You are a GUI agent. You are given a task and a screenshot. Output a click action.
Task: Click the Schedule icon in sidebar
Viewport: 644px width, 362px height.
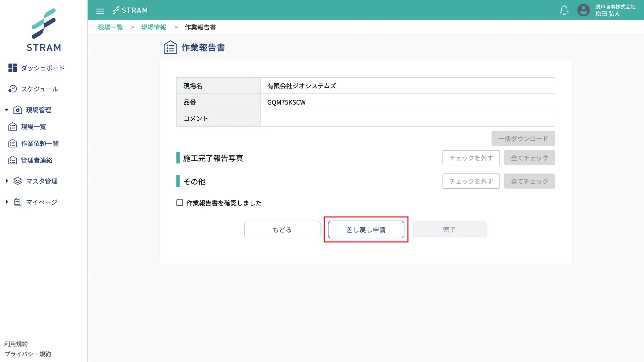pyautogui.click(x=12, y=89)
